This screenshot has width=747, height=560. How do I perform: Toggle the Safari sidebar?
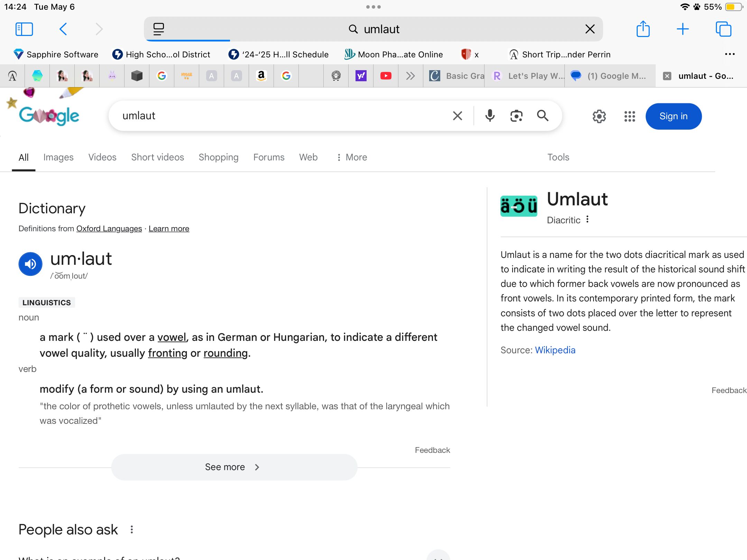coord(24,29)
